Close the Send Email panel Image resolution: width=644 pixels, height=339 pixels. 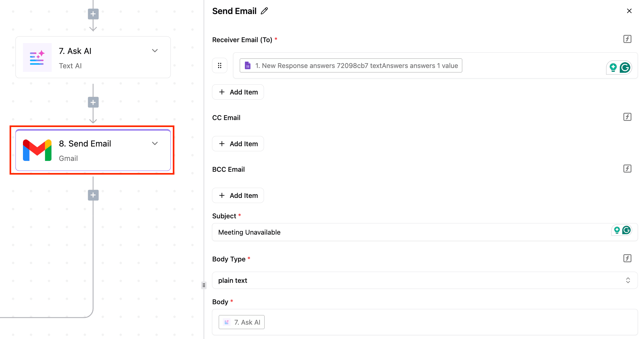point(629,11)
